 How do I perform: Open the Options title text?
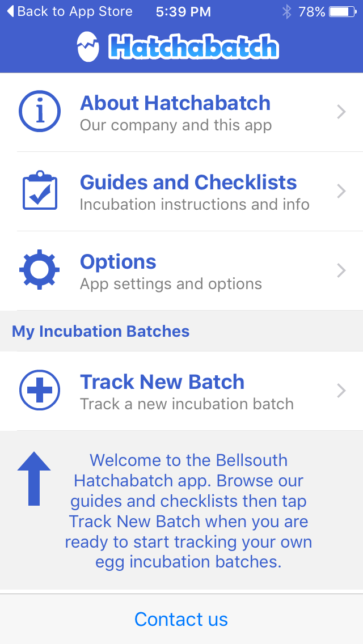pyautogui.click(x=118, y=262)
